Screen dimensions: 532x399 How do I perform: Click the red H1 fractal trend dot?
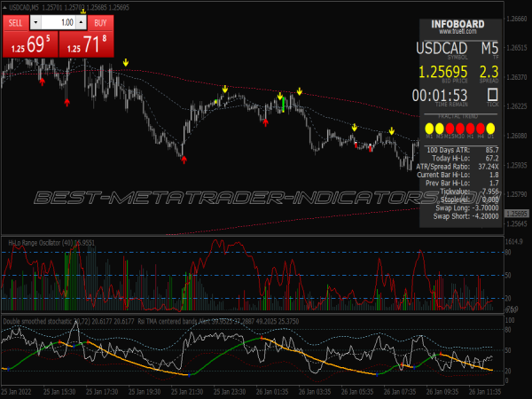pyautogui.click(x=471, y=128)
